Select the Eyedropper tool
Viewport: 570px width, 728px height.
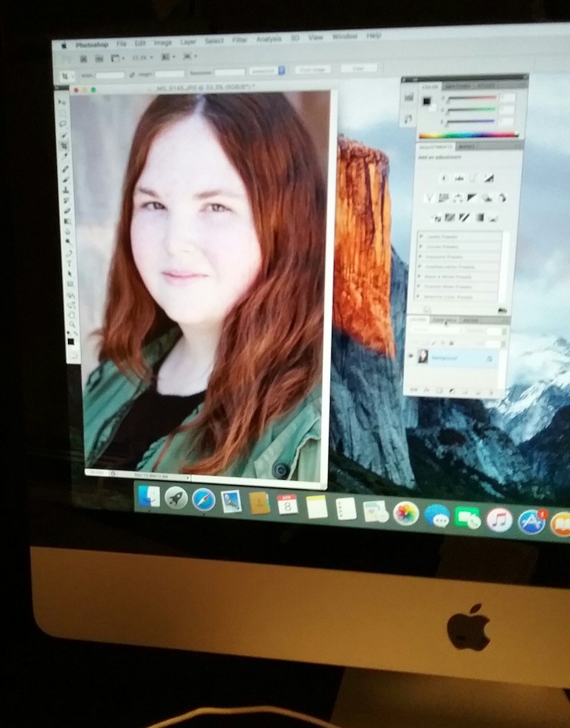(66, 155)
